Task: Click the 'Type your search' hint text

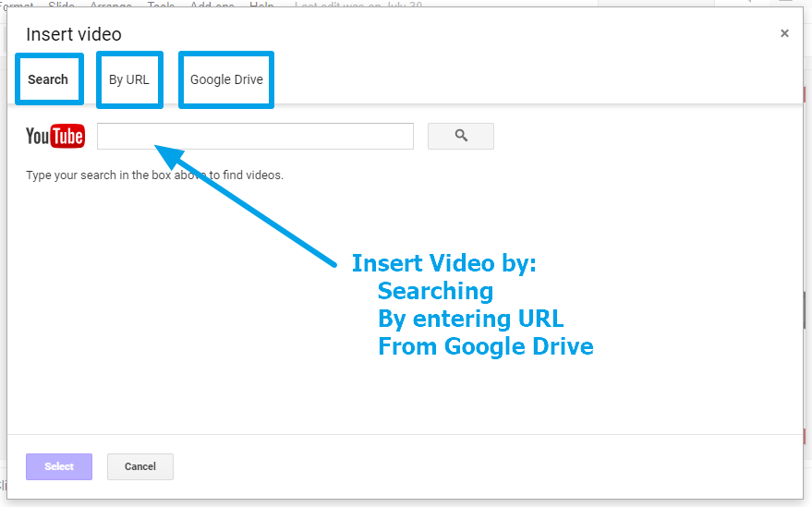Action: pyautogui.click(x=154, y=175)
